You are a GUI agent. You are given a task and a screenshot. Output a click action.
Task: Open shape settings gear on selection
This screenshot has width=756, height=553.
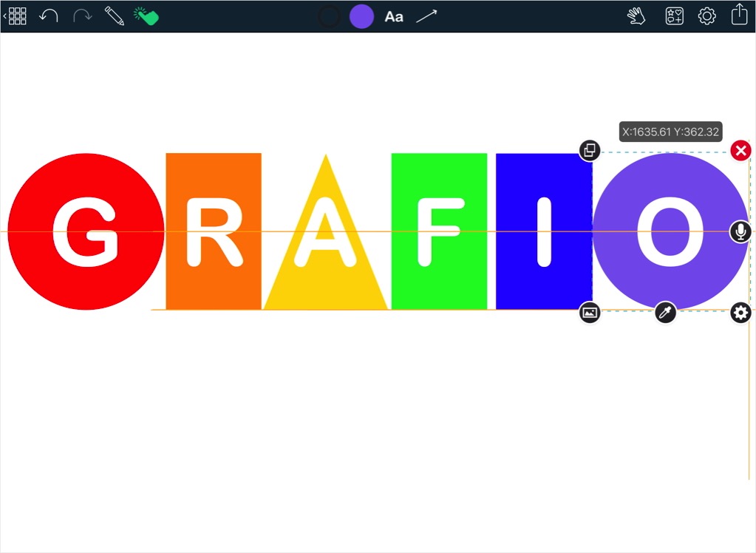tap(740, 313)
